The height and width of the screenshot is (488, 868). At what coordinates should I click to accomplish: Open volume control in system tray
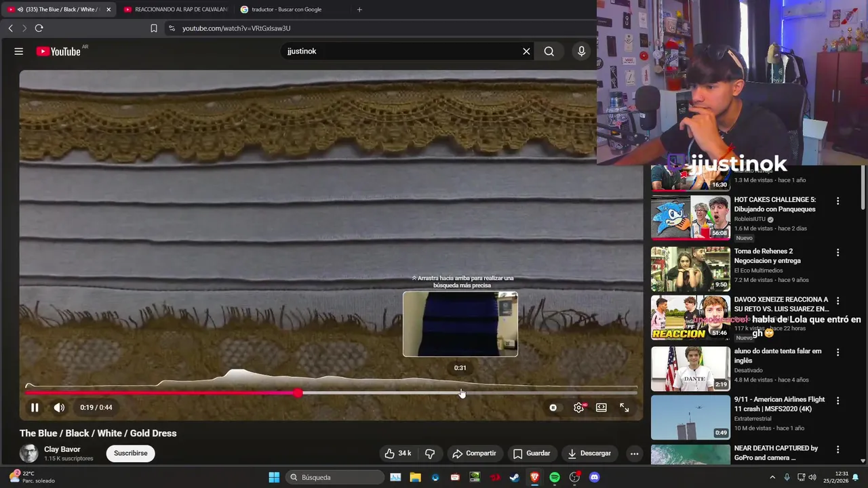[812, 477]
